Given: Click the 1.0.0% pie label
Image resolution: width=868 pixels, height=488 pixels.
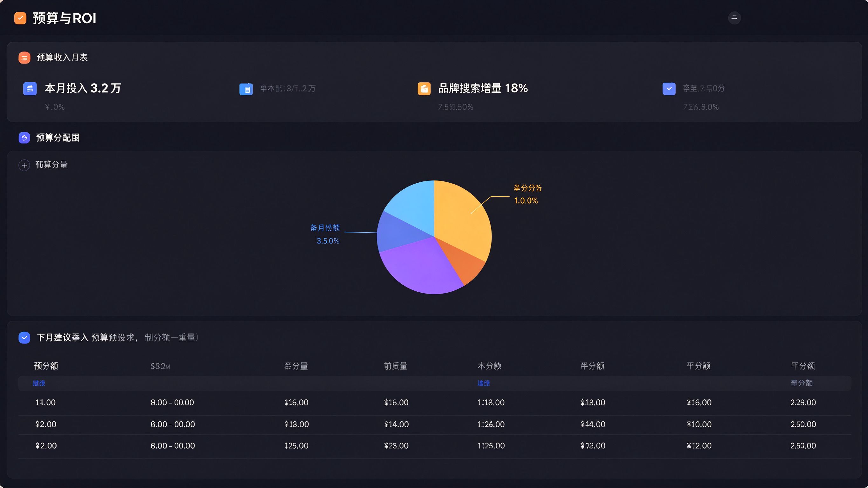Looking at the screenshot, I should [x=526, y=201].
